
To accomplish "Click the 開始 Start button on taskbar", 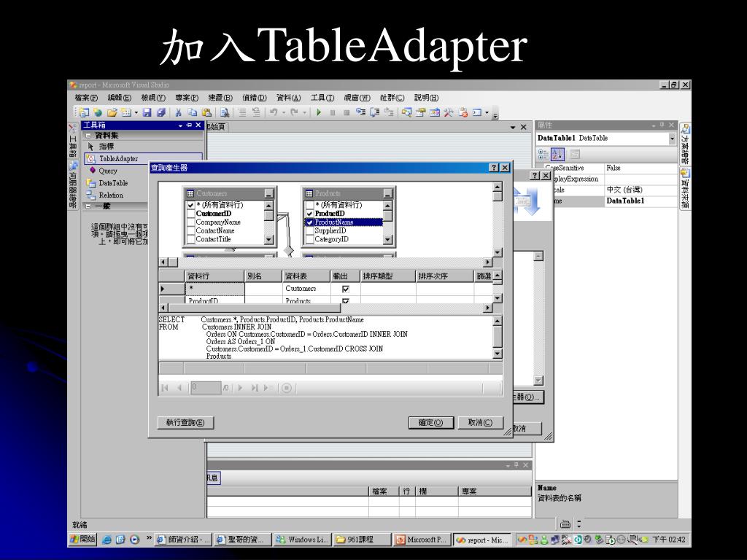I will [83, 539].
